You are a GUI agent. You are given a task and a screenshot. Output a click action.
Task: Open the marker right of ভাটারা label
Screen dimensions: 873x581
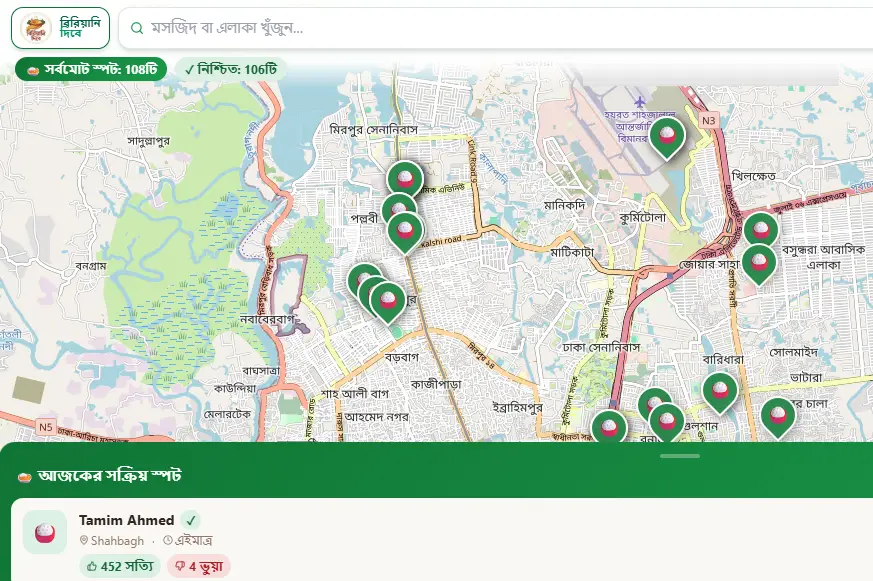(777, 414)
